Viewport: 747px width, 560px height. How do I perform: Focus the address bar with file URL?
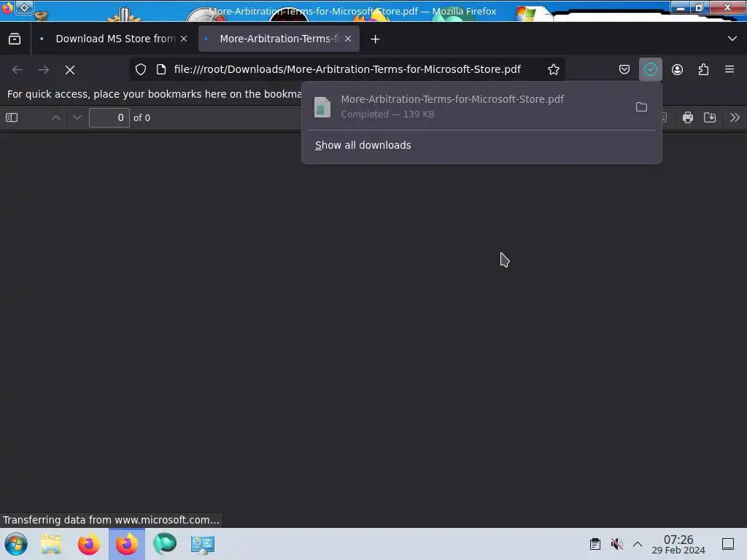pos(347,69)
